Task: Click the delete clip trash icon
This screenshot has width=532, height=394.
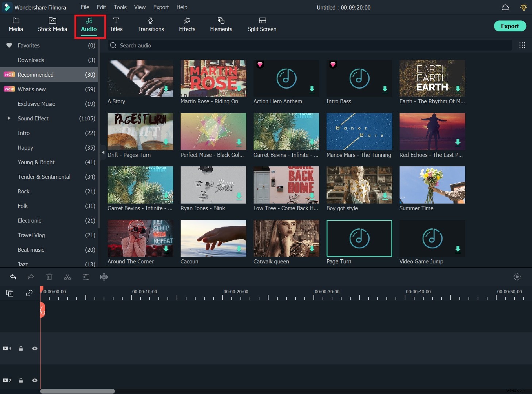Action: (x=49, y=277)
